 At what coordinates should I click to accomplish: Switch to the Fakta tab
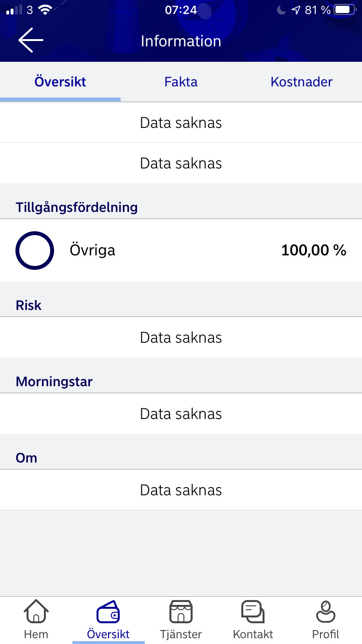[181, 82]
